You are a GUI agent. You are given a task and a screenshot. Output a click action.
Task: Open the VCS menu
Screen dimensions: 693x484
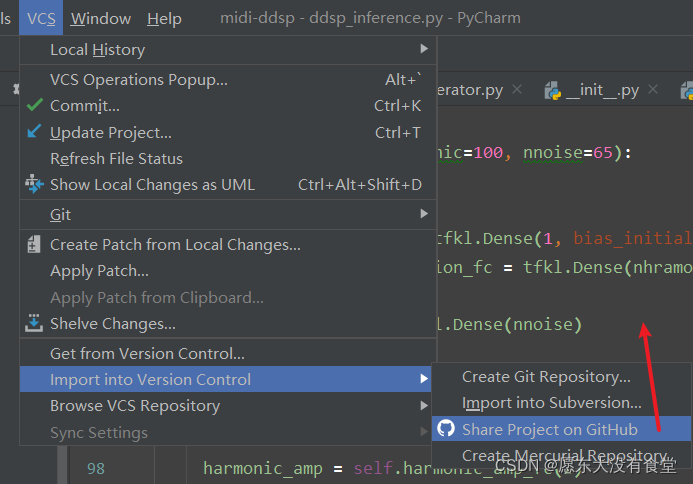pyautogui.click(x=41, y=18)
